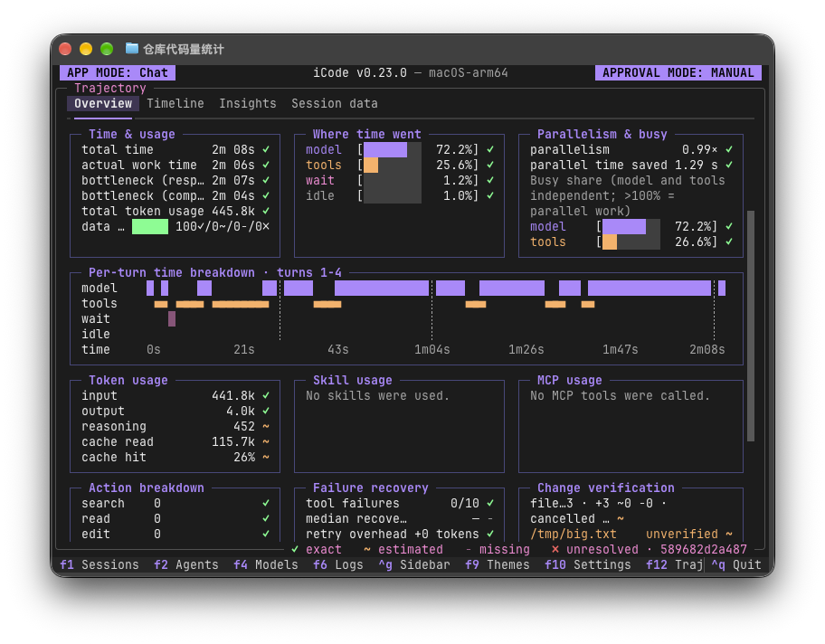Click the exact legend entry

click(317, 549)
